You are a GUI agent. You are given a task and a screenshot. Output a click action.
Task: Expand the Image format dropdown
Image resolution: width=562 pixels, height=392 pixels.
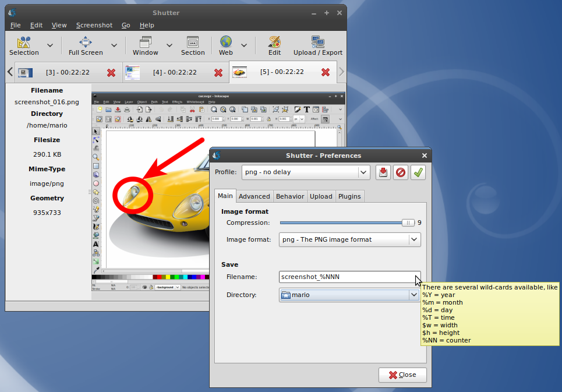[413, 239]
